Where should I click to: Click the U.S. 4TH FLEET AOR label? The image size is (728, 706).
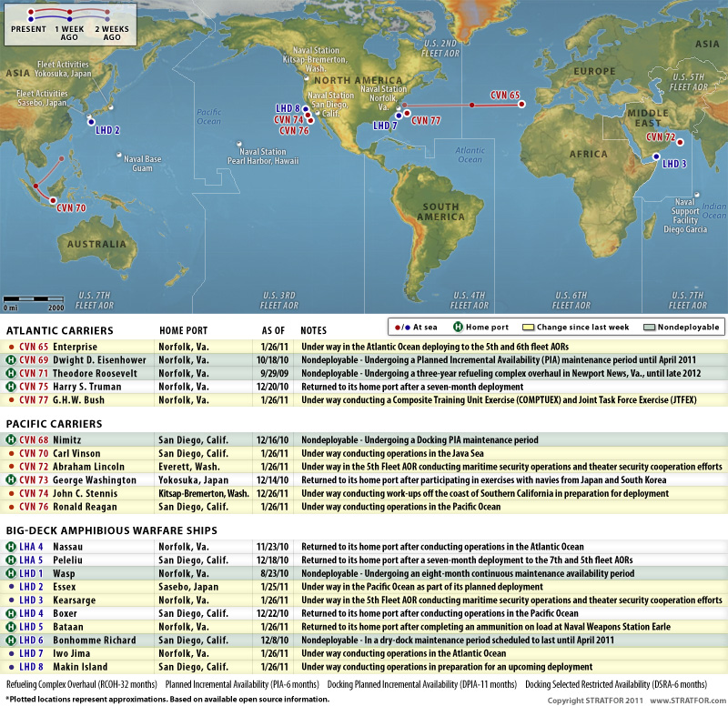tap(469, 300)
